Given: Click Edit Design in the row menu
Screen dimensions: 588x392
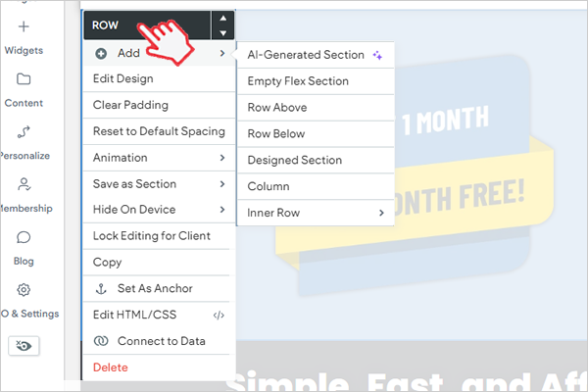Looking at the screenshot, I should pyautogui.click(x=123, y=79).
